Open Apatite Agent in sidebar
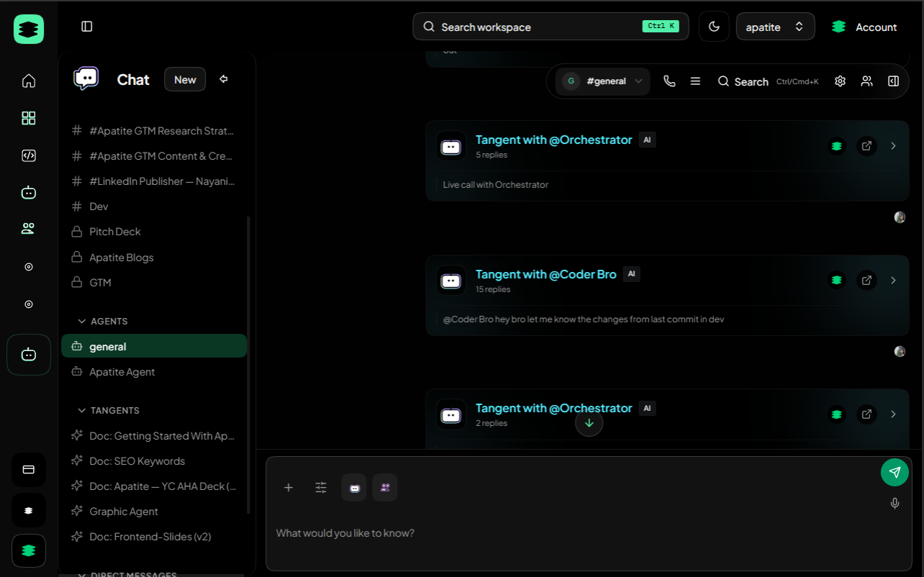This screenshot has width=924, height=577. [154, 372]
